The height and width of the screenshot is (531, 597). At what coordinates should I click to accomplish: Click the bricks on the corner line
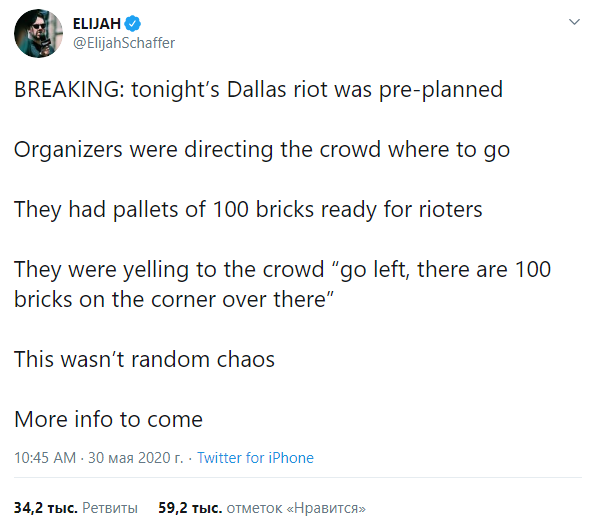point(174,300)
